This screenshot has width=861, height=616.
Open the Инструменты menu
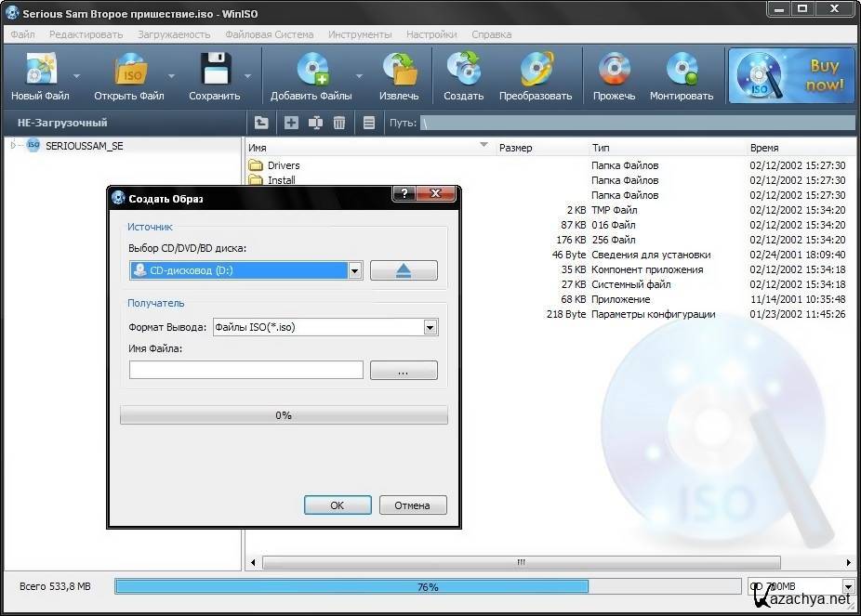tap(359, 34)
